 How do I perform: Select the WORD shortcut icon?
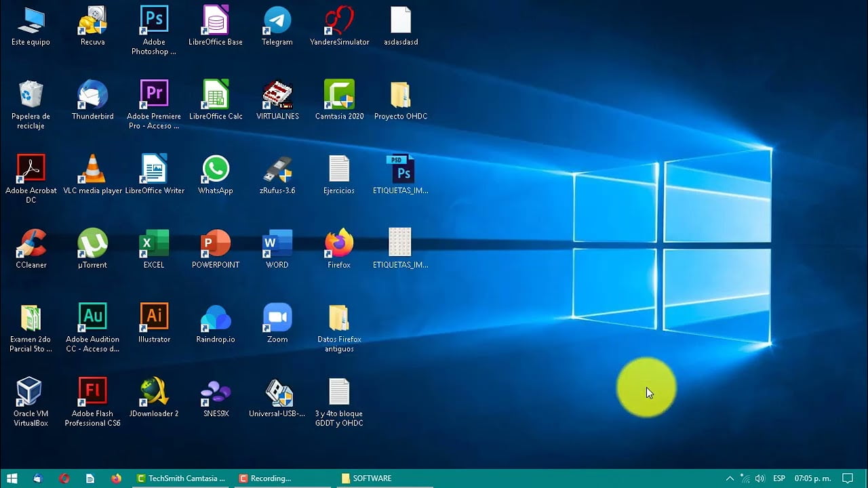[x=277, y=249]
